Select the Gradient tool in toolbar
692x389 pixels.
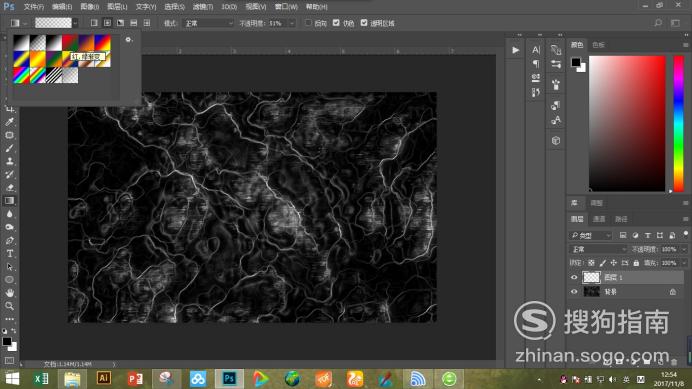9,201
